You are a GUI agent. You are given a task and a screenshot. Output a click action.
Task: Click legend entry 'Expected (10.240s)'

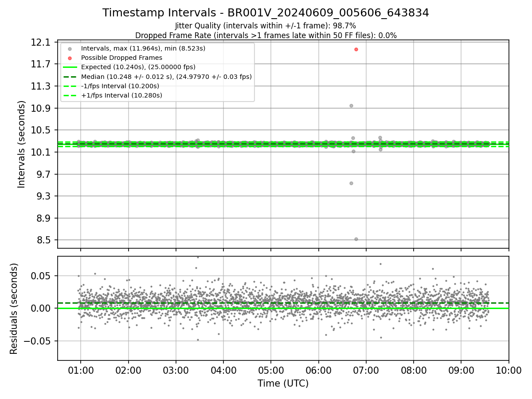(x=138, y=67)
